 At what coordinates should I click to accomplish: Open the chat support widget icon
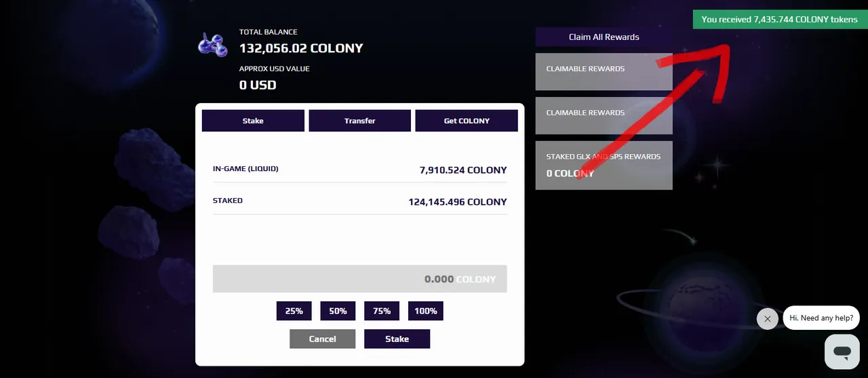click(842, 352)
